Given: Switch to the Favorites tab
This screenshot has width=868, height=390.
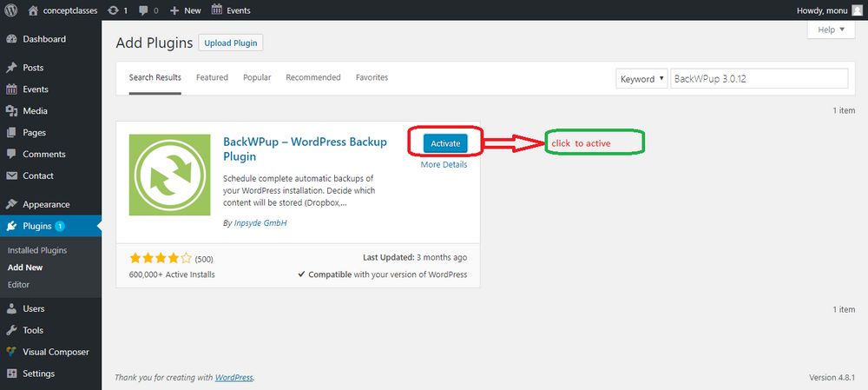Looking at the screenshot, I should (372, 77).
